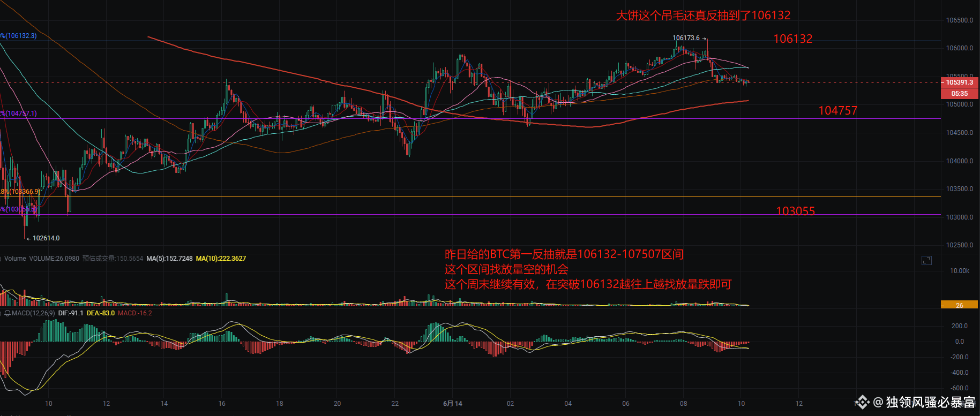Click the 14 tick on the time axis
Viewport: 980px width, 416px height.
tap(164, 404)
